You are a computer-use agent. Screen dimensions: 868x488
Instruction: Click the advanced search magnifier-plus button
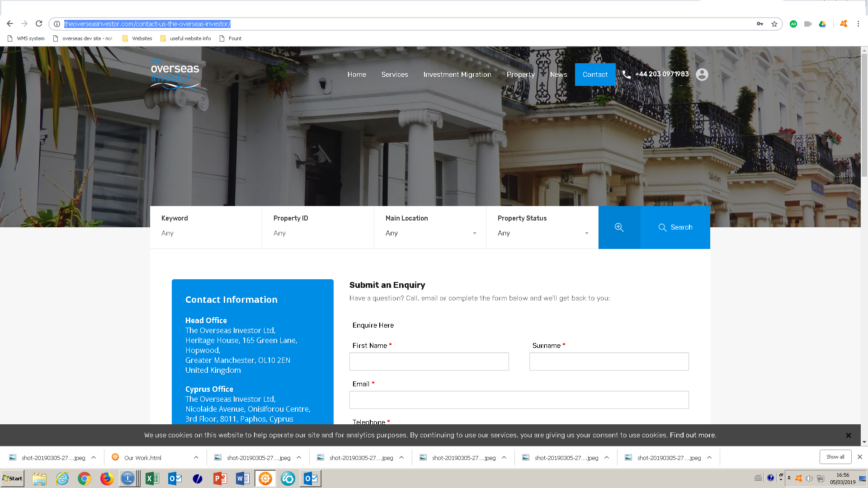(619, 227)
